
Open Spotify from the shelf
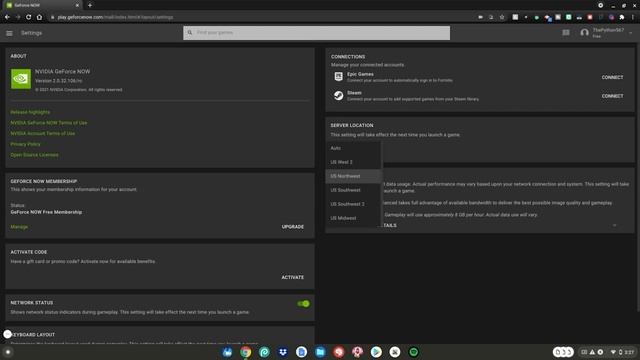pyautogui.click(x=413, y=352)
